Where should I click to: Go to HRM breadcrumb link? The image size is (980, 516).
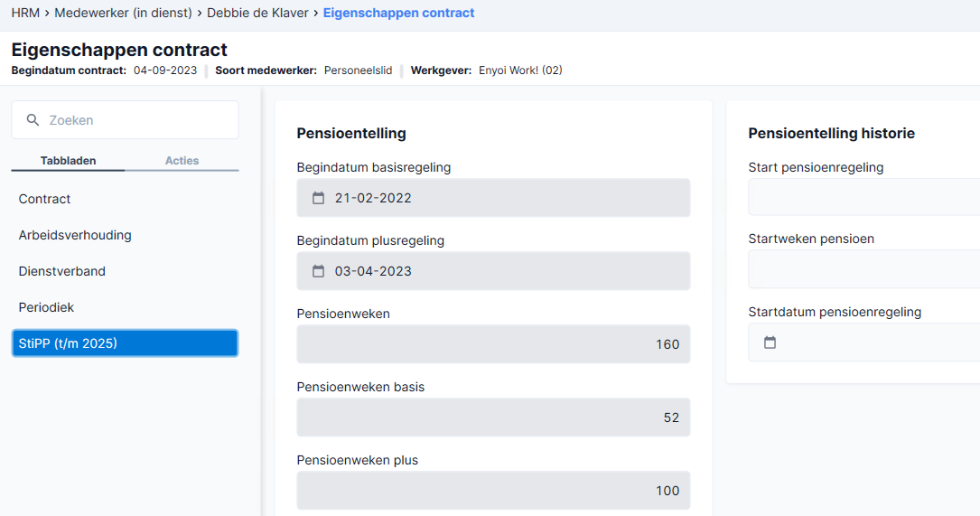tap(25, 14)
